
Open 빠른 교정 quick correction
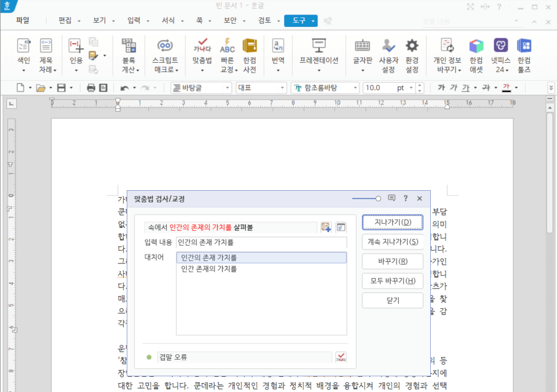click(x=227, y=55)
